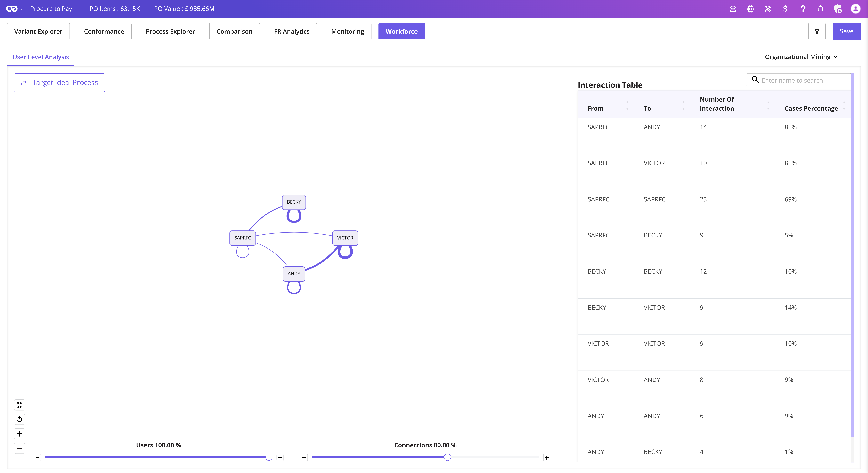Click the filter funnel button
This screenshot has height=473, width=868.
pyautogui.click(x=817, y=31)
